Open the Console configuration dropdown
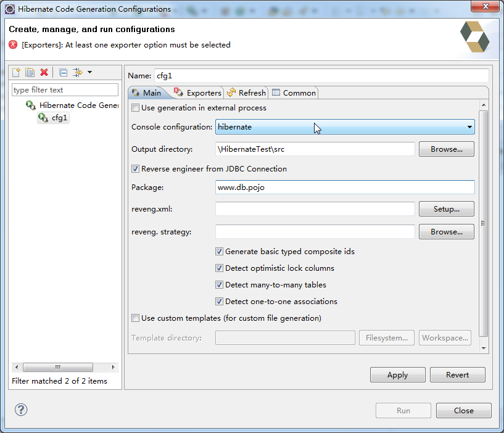The height and width of the screenshot is (433, 504). (x=345, y=127)
